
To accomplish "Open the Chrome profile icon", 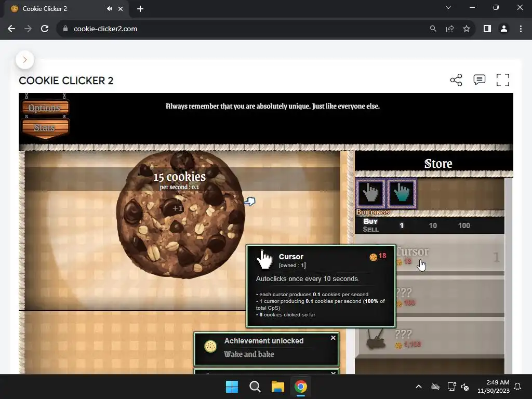I will [504, 29].
